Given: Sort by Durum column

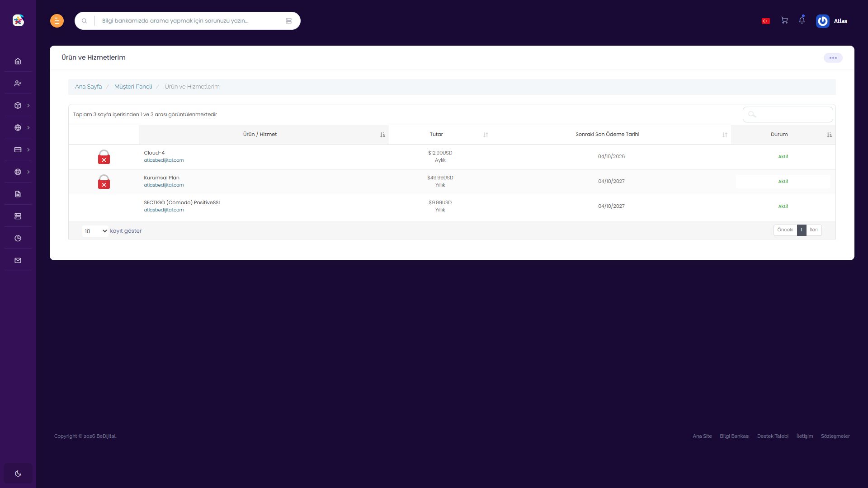Looking at the screenshot, I should (x=783, y=135).
